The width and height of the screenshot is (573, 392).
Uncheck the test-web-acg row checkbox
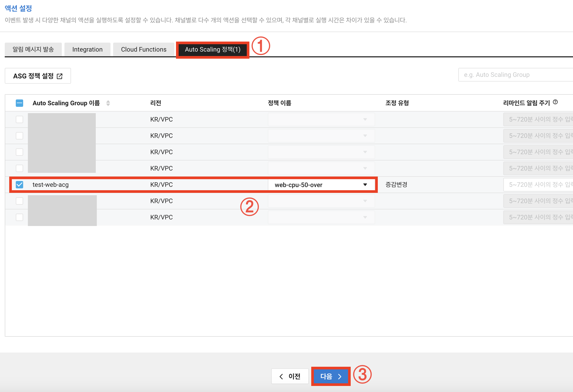tap(19, 185)
